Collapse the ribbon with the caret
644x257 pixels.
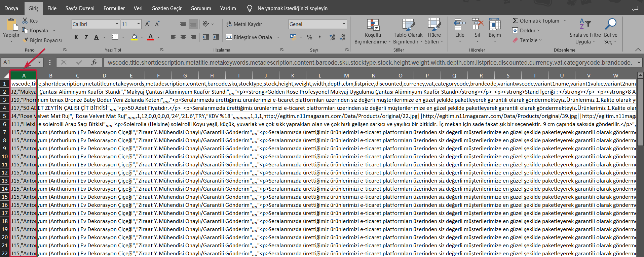coord(638,50)
